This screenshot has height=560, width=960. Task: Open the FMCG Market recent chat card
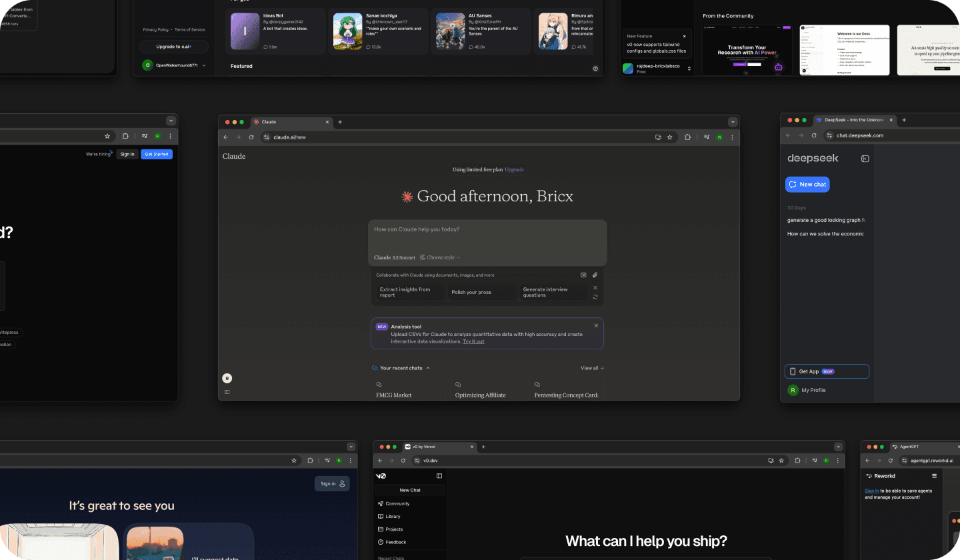coord(409,389)
